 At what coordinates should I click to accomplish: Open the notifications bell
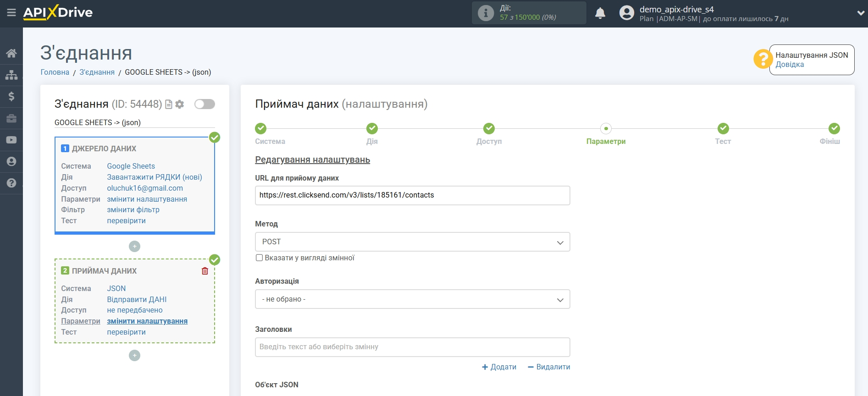(x=600, y=13)
